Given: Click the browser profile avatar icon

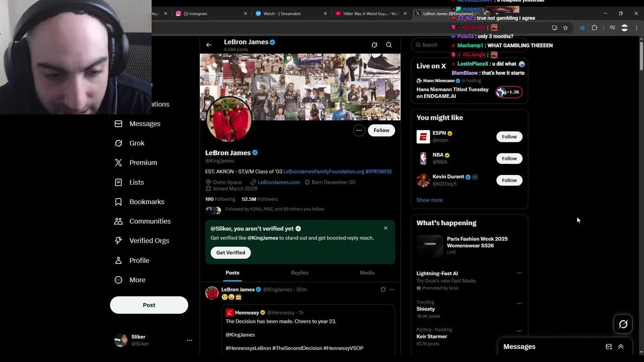Looking at the screenshot, I should 624,28.
